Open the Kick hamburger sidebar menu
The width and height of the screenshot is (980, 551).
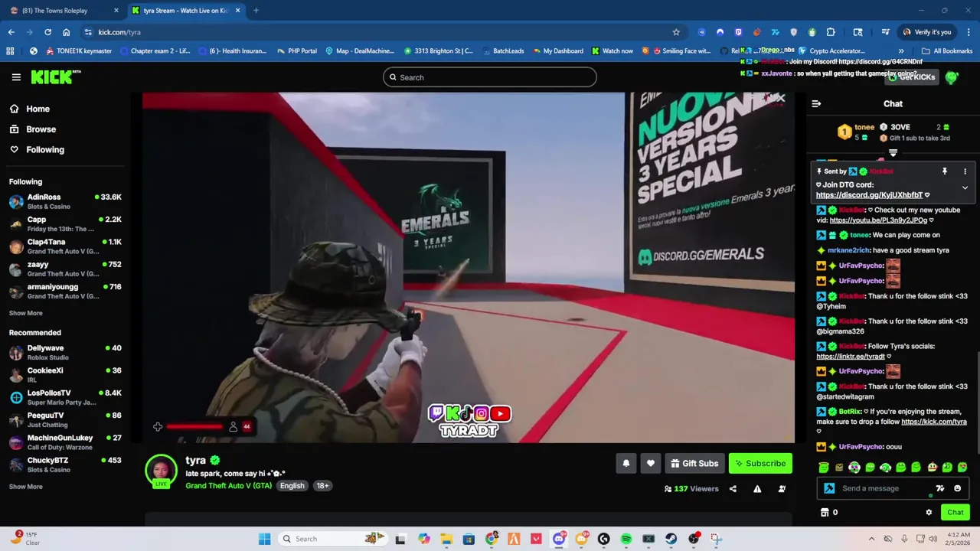tap(16, 77)
